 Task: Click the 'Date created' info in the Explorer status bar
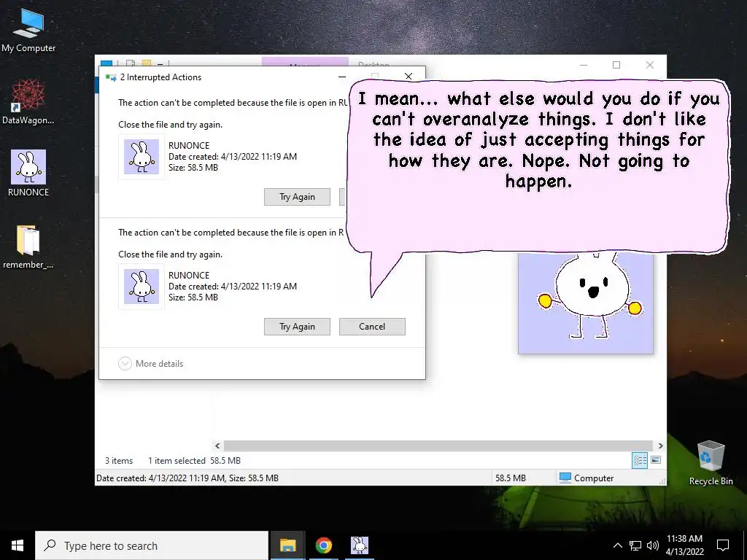187,478
